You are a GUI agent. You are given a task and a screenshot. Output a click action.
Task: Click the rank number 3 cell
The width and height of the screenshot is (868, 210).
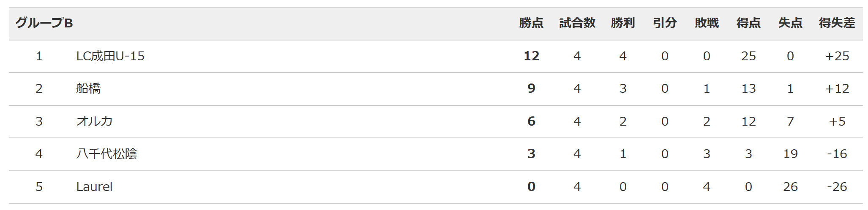[x=39, y=121]
